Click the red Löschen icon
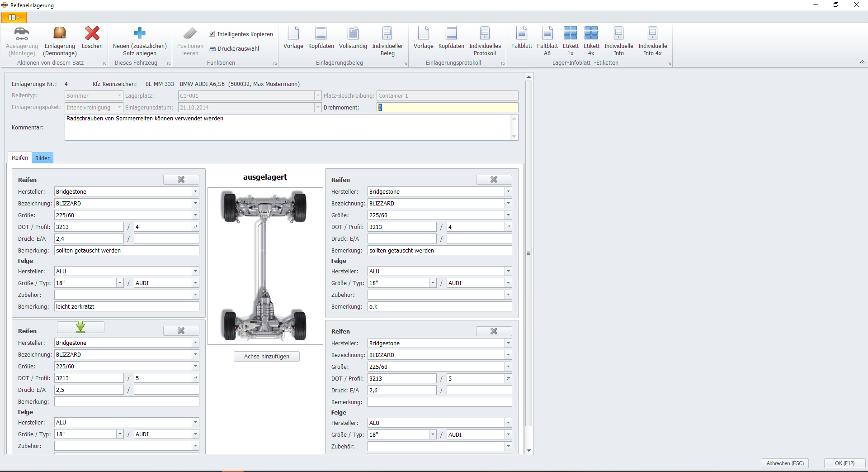This screenshot has width=868, height=472. (x=92, y=34)
